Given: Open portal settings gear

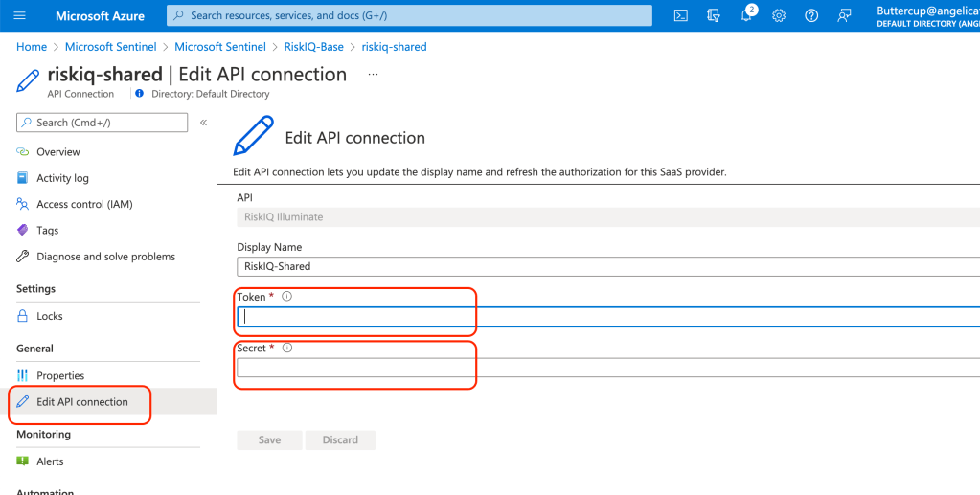Looking at the screenshot, I should pyautogui.click(x=779, y=16).
